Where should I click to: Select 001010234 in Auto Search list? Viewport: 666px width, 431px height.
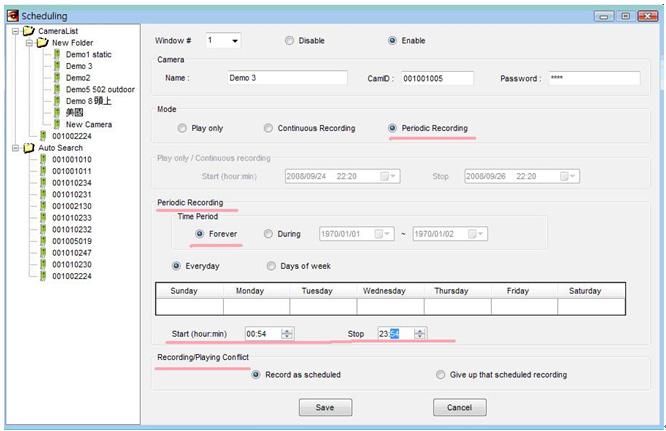71,182
